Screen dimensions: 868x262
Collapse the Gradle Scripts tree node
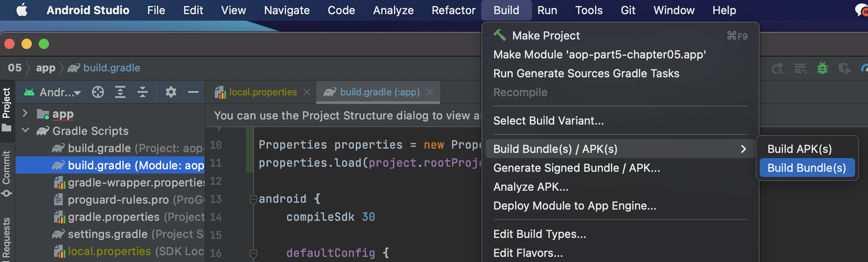coord(25,130)
